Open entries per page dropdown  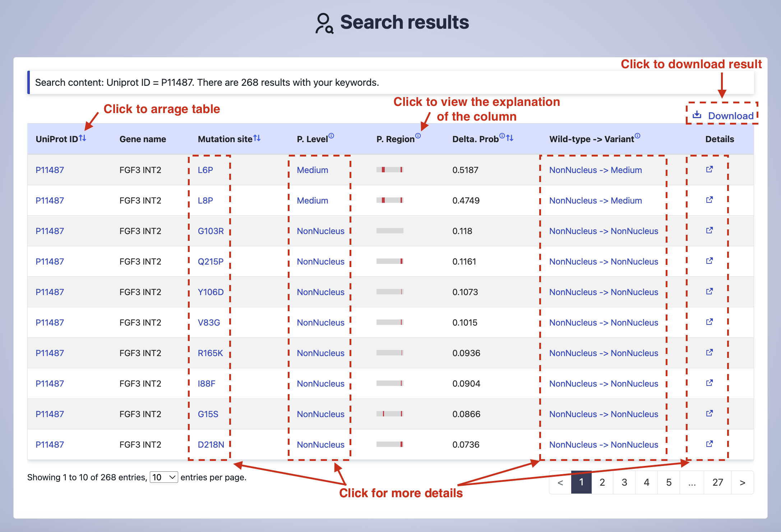(164, 477)
